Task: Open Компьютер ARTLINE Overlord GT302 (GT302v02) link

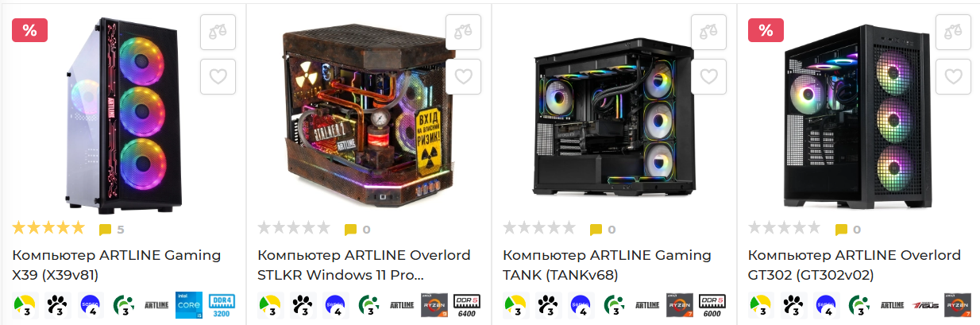Action: [x=855, y=265]
